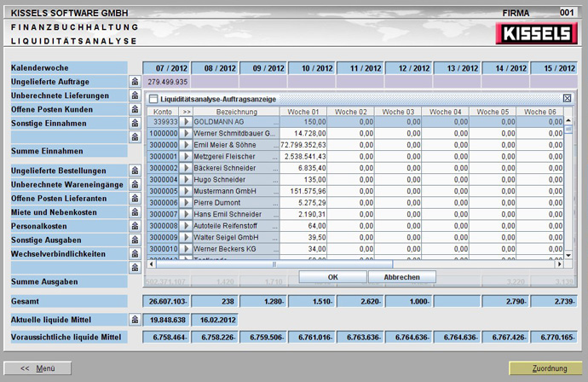Select the 12 / 2012 week column header

click(x=409, y=68)
